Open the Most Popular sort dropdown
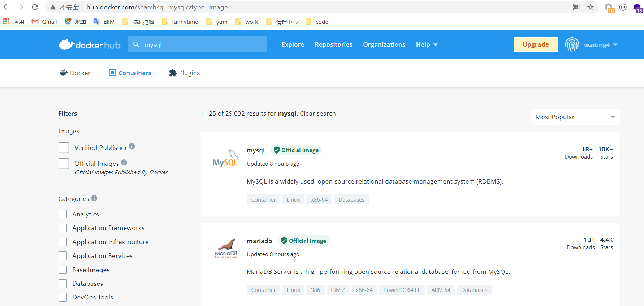This screenshot has height=306, width=644. point(575,117)
